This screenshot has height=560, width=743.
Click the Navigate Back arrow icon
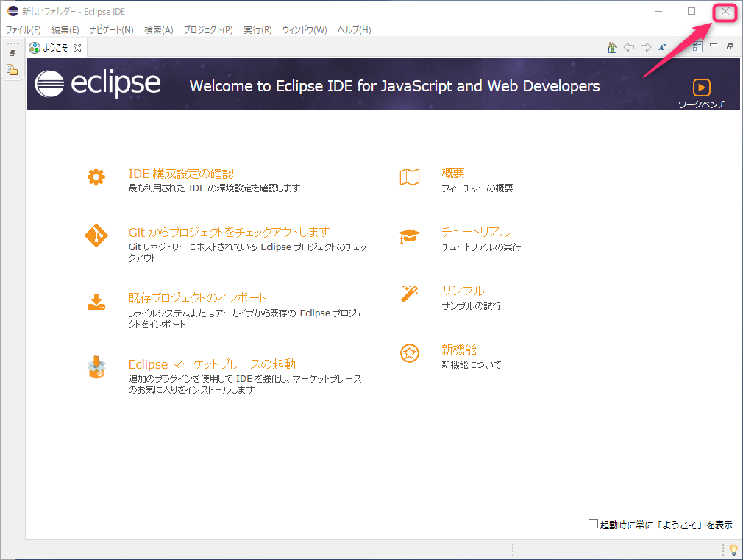pyautogui.click(x=629, y=47)
